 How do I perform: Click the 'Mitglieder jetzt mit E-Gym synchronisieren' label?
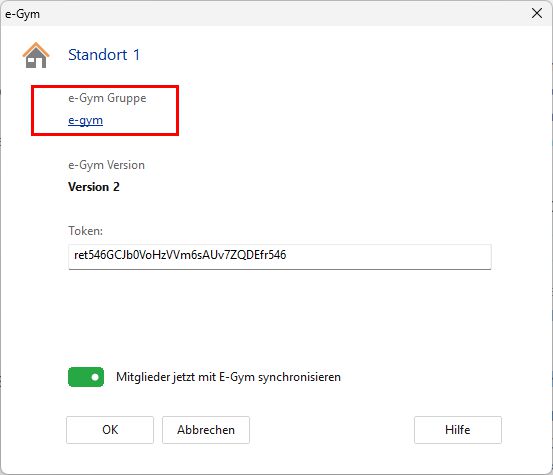click(x=228, y=377)
